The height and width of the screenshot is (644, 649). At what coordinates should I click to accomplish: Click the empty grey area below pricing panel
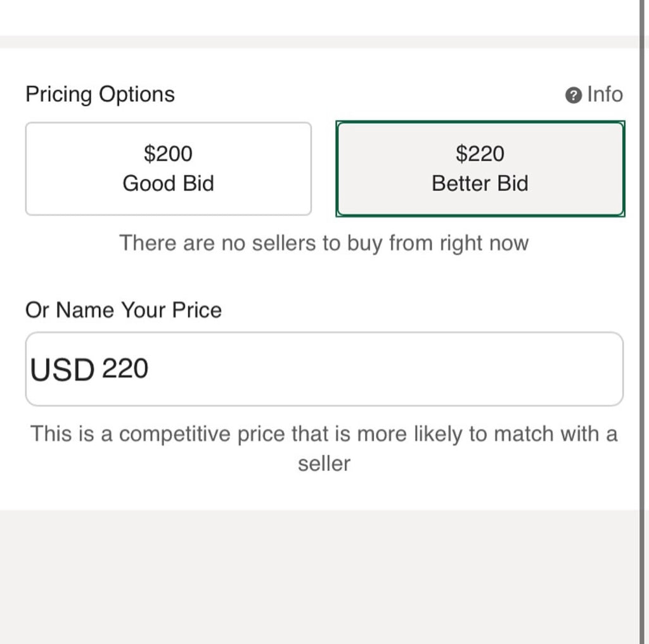point(317,577)
